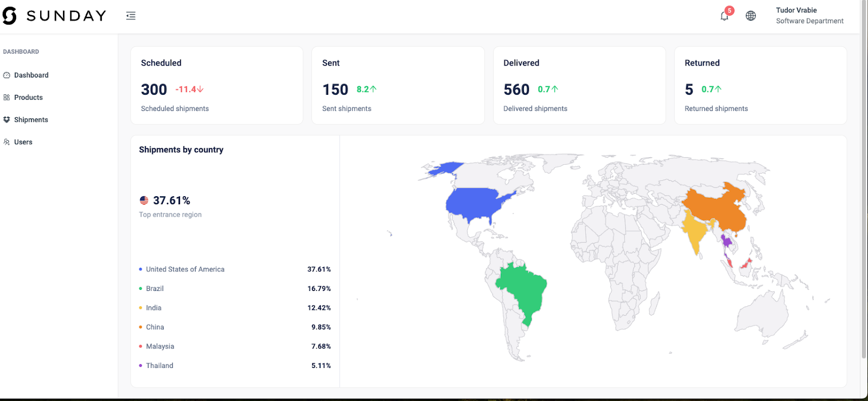Image resolution: width=868 pixels, height=401 pixels.
Task: Select United States of America in the legend
Action: [185, 269]
